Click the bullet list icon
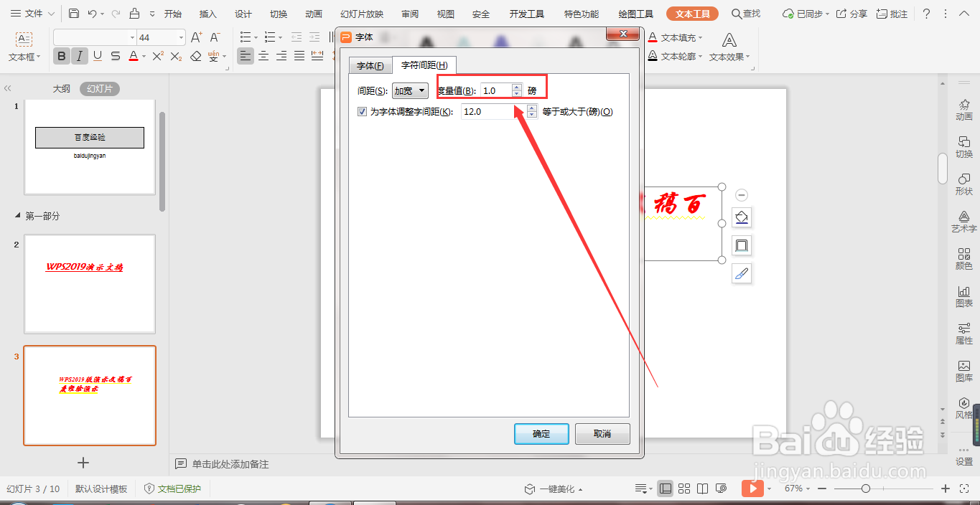The image size is (980, 505). pyautogui.click(x=246, y=37)
